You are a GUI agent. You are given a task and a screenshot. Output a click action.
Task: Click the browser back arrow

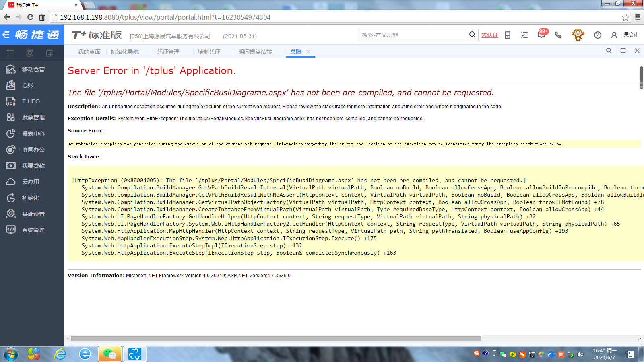7,17
